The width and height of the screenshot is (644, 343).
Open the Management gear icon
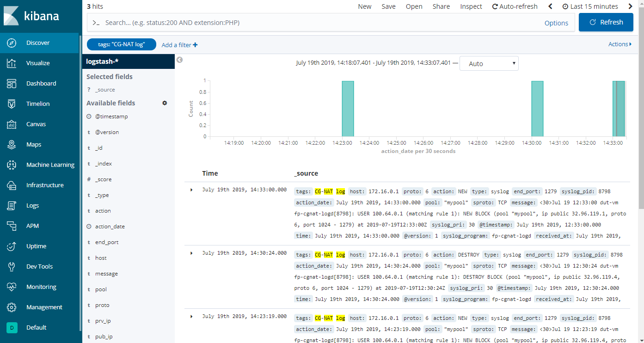(x=12, y=307)
